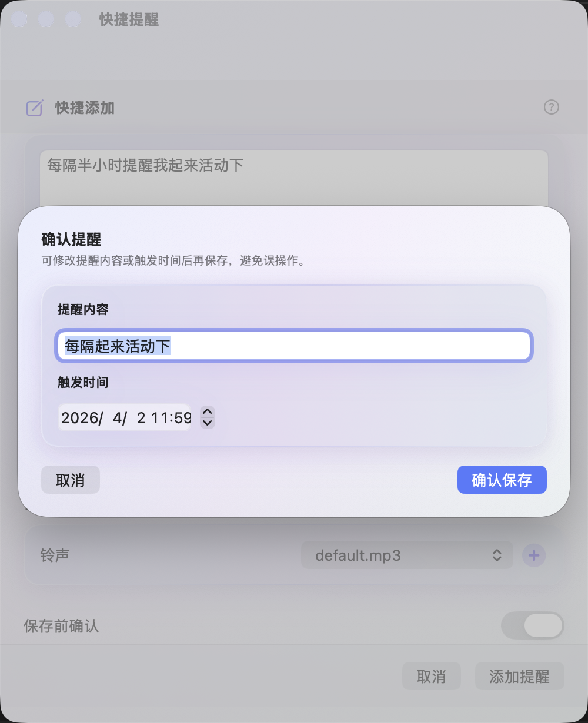Open the 铃声 default.mp3 dropdown

pos(407,555)
